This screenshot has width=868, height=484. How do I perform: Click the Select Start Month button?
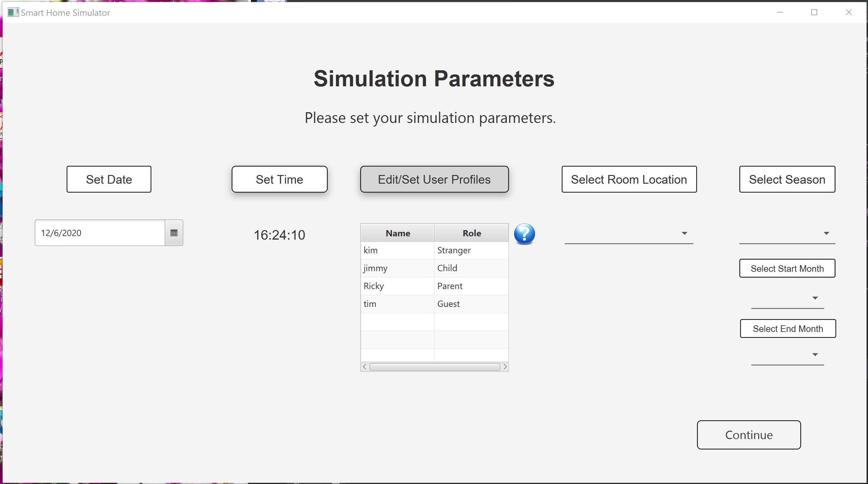click(787, 268)
